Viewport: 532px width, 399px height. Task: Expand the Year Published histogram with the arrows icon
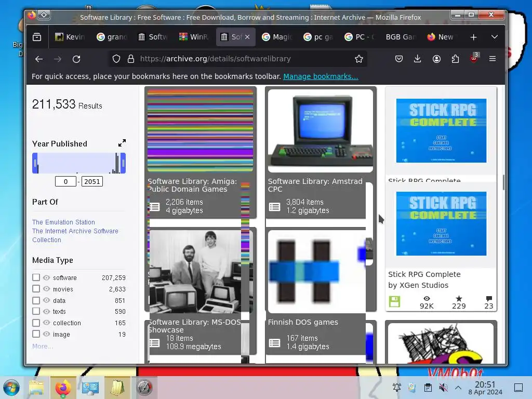[x=122, y=143]
